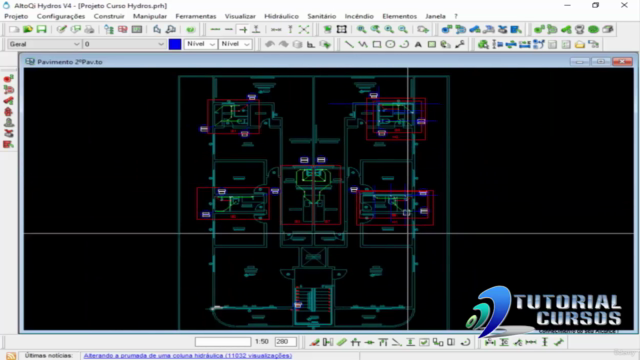640x360 pixels.
Task: Open the Incêndio menu
Action: click(359, 16)
